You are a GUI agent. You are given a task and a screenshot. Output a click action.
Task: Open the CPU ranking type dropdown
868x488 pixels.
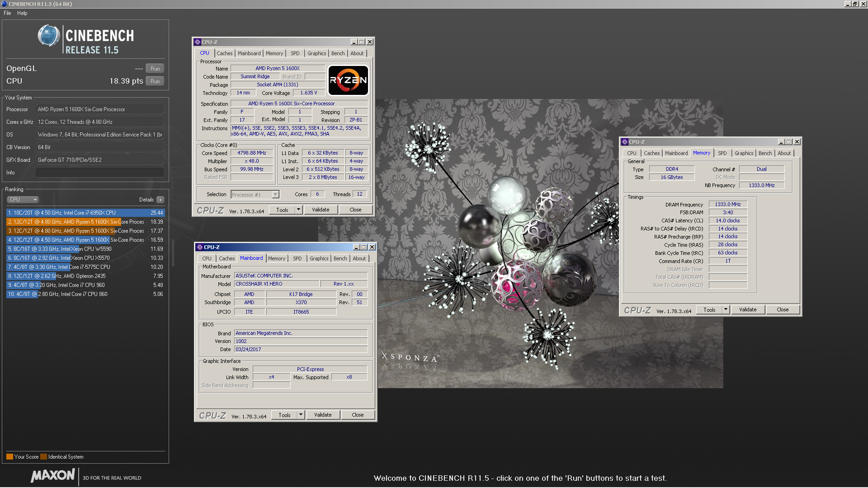click(x=23, y=200)
